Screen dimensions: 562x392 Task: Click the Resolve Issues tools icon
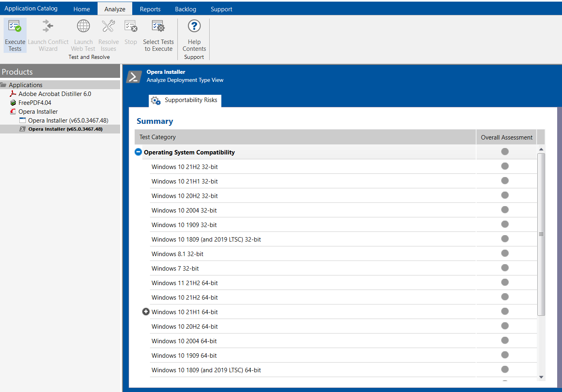(108, 27)
